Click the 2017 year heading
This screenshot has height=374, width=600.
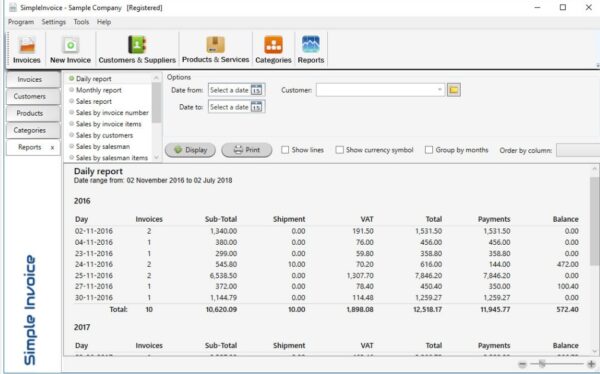click(82, 327)
